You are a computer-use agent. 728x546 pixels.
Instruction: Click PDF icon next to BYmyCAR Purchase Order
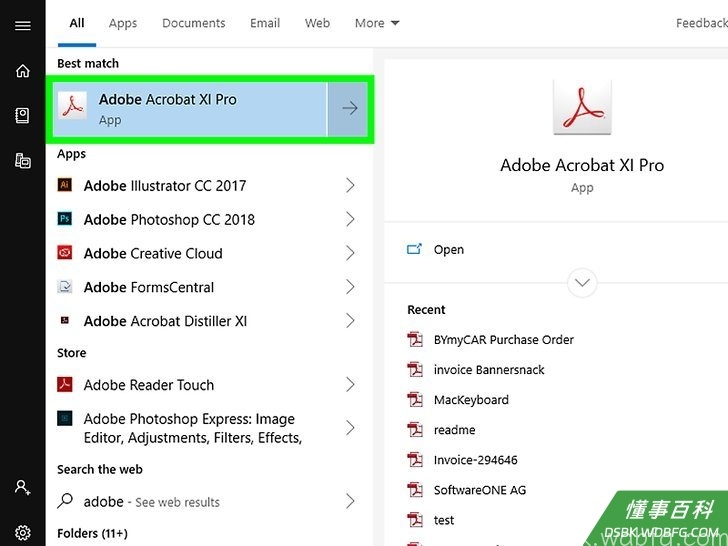415,339
